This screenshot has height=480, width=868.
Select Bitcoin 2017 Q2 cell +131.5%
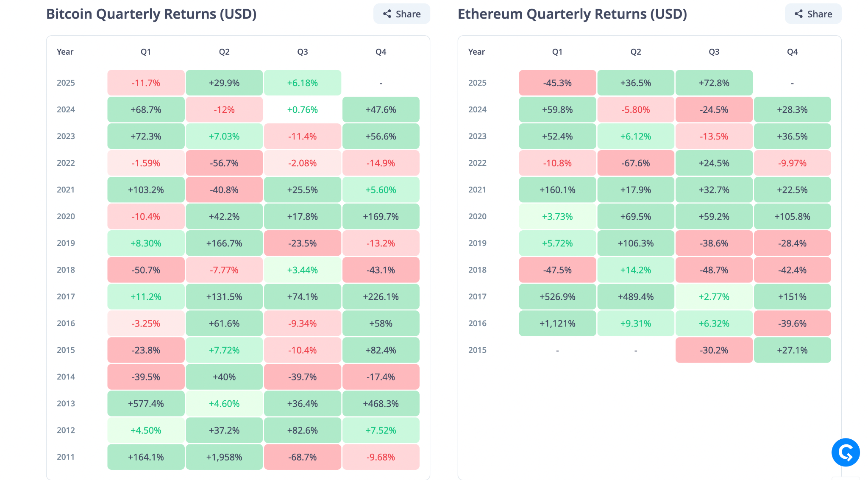[224, 296]
